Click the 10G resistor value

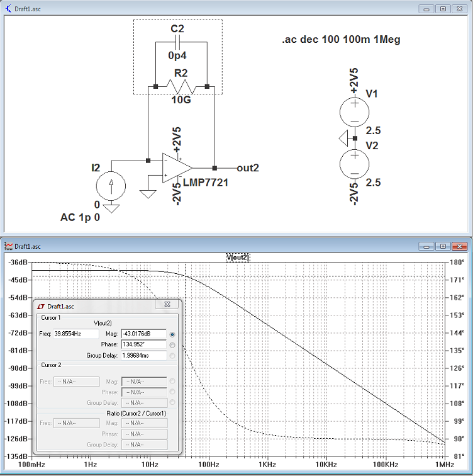(181, 99)
